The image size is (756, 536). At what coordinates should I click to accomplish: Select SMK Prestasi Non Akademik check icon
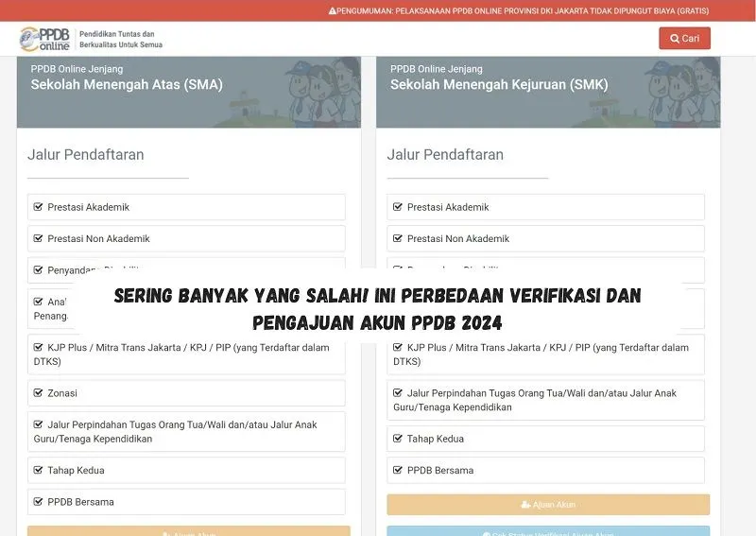click(398, 238)
